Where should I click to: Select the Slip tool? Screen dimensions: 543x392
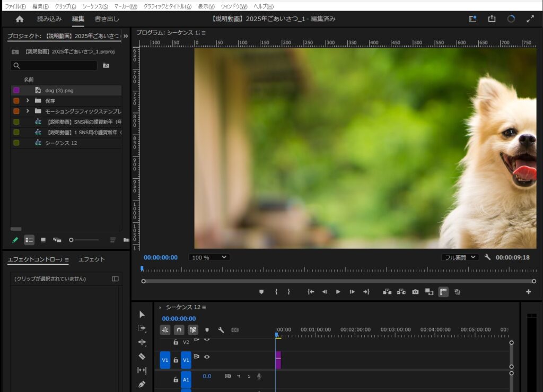click(x=142, y=370)
